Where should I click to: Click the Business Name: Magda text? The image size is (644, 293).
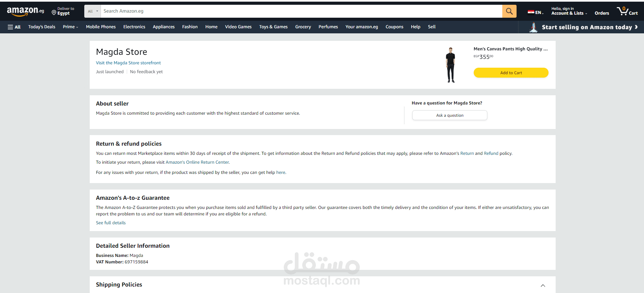(x=120, y=256)
